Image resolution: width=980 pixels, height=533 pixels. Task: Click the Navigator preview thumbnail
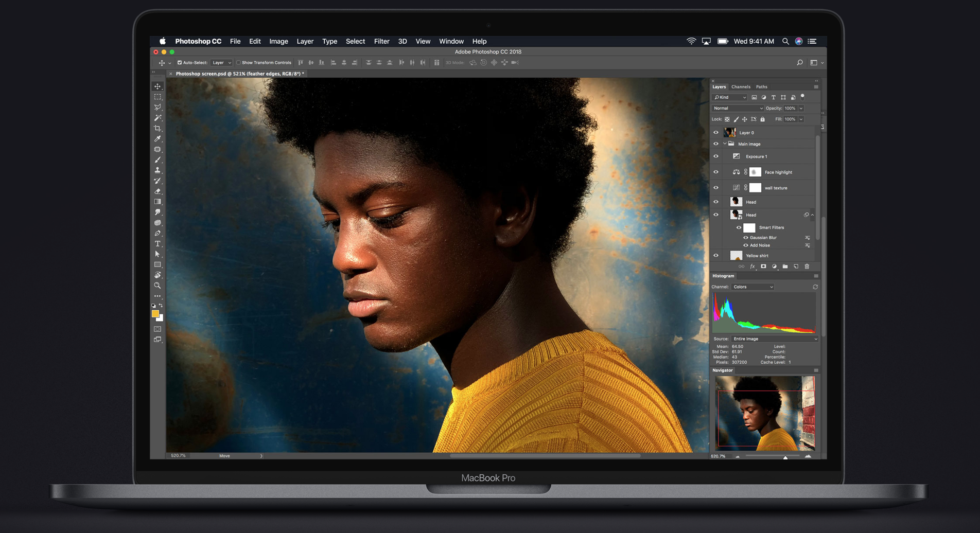pos(764,413)
